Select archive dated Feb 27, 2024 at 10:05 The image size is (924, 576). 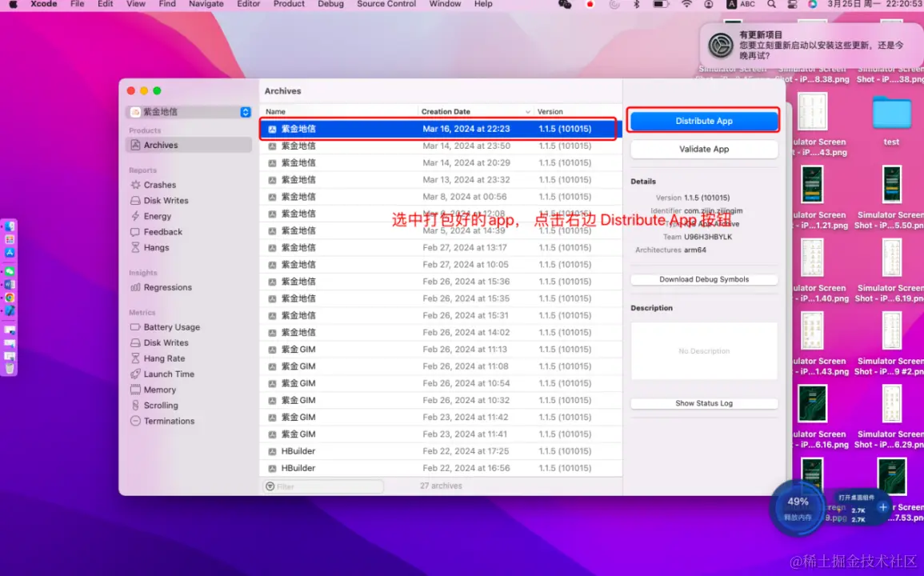pos(441,265)
